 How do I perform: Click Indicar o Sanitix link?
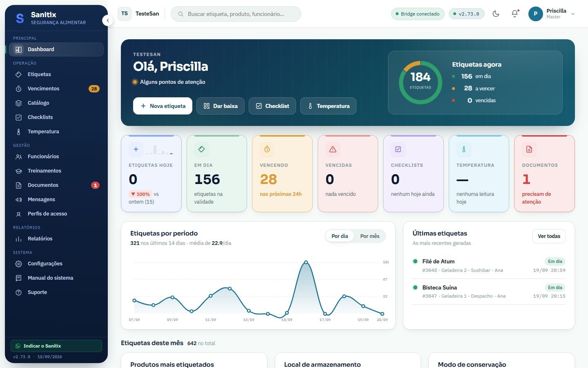[56, 346]
